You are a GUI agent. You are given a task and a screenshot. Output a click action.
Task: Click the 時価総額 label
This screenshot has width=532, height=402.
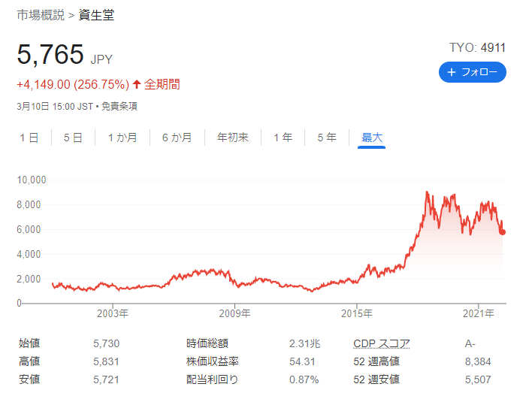207,343
